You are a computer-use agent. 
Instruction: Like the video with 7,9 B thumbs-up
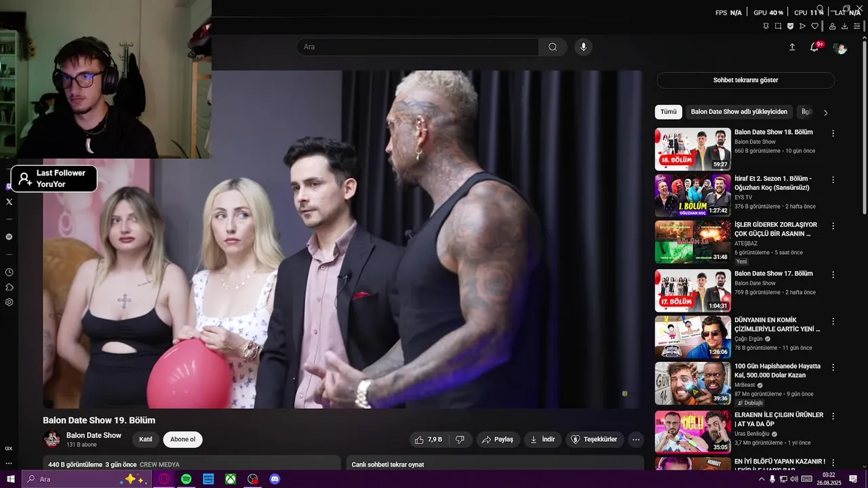click(x=429, y=439)
